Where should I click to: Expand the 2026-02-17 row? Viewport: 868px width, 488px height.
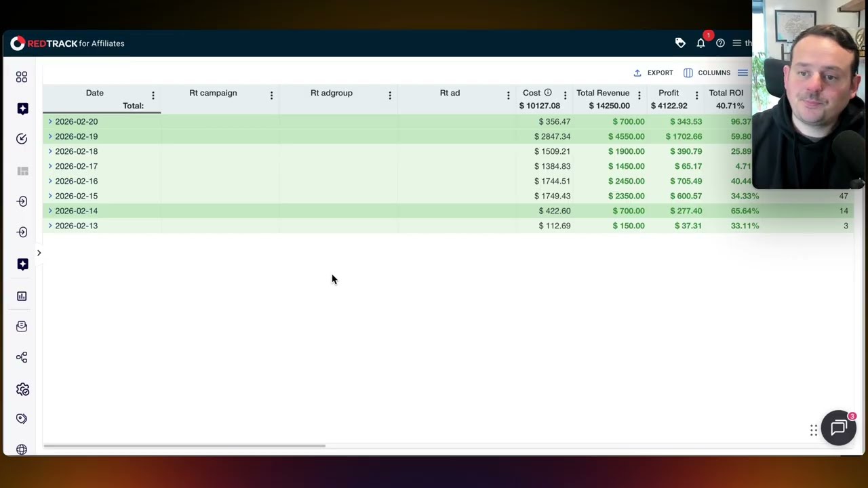click(50, 166)
